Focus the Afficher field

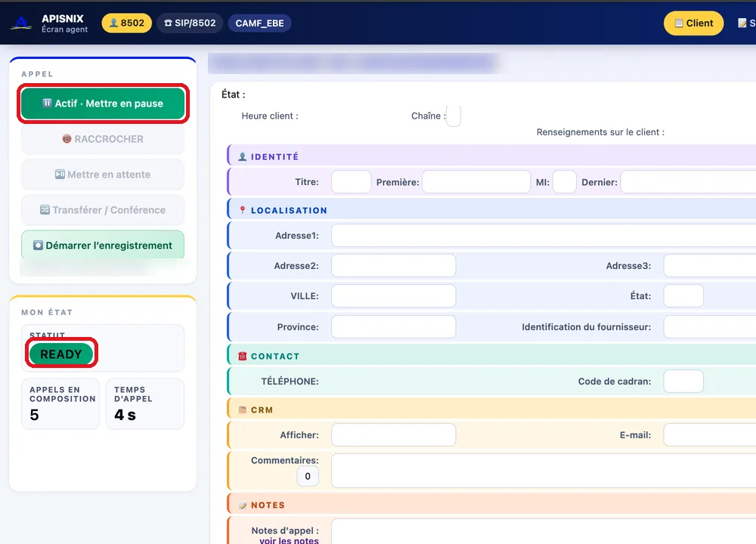pyautogui.click(x=393, y=434)
